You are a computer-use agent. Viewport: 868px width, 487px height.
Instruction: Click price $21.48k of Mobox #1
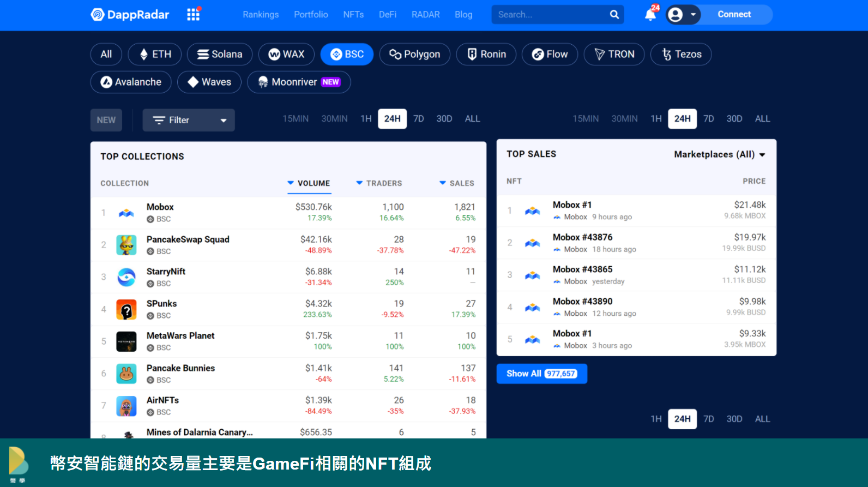pyautogui.click(x=750, y=205)
